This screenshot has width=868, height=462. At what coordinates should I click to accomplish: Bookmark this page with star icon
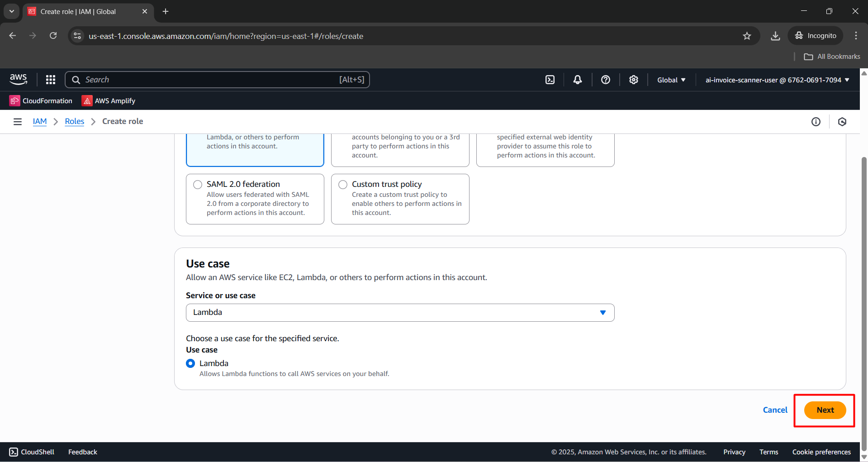point(747,36)
